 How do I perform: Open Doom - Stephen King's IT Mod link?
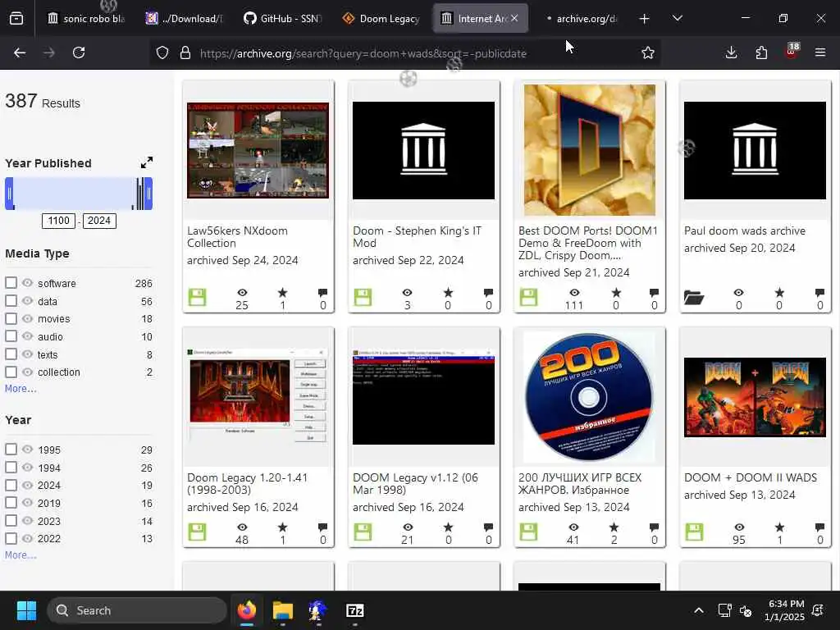pos(417,237)
